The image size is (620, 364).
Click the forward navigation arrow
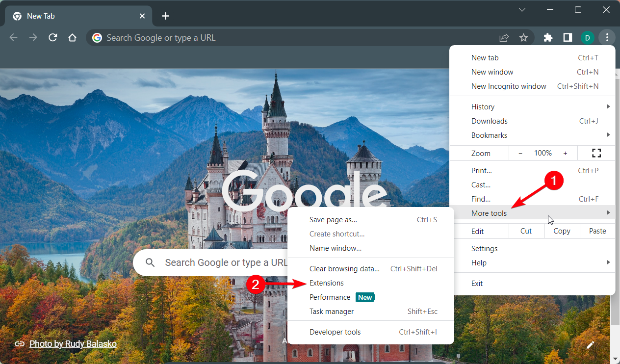(x=33, y=38)
